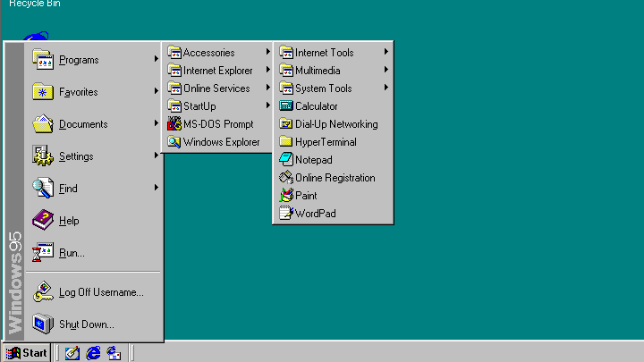
Task: Click the Find magnifier icon
Action: [43, 188]
